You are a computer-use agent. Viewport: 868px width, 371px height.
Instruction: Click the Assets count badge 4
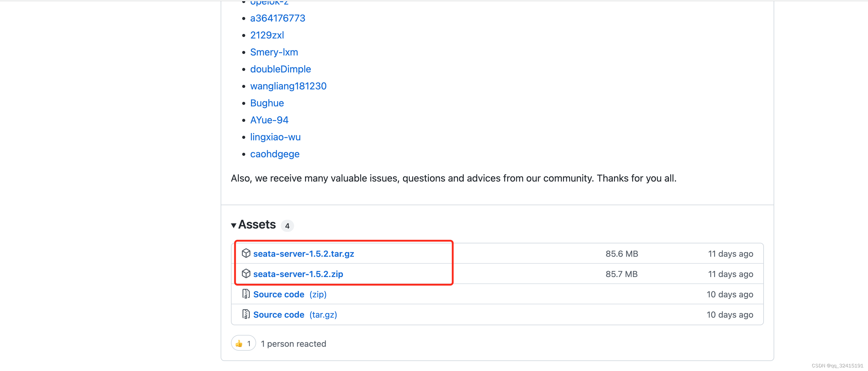287,226
